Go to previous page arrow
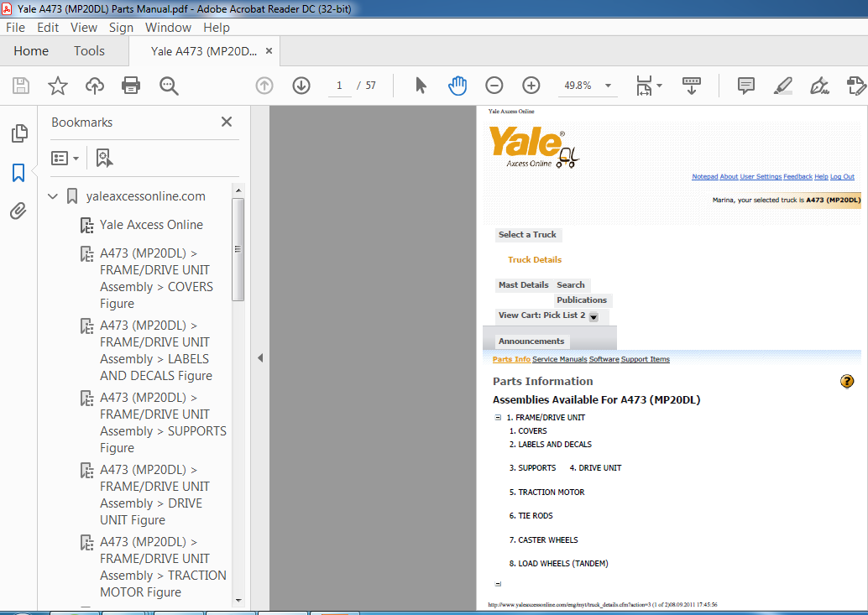 tap(264, 86)
